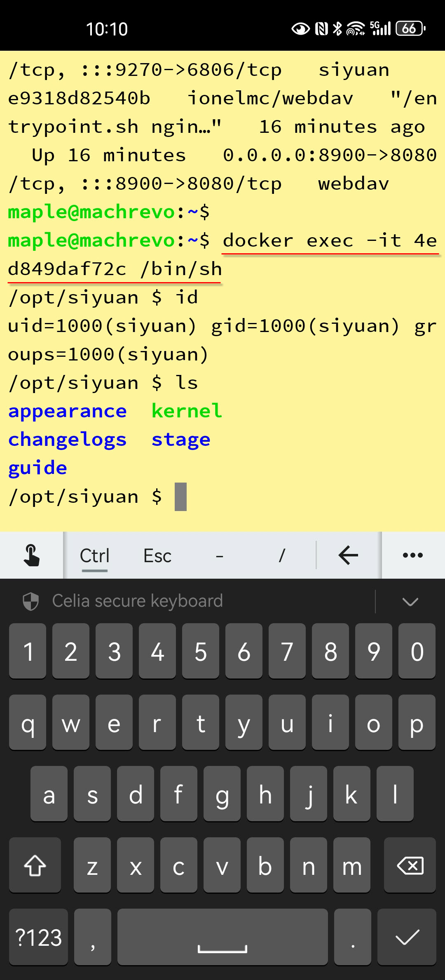Tap the letter w key

point(71,722)
